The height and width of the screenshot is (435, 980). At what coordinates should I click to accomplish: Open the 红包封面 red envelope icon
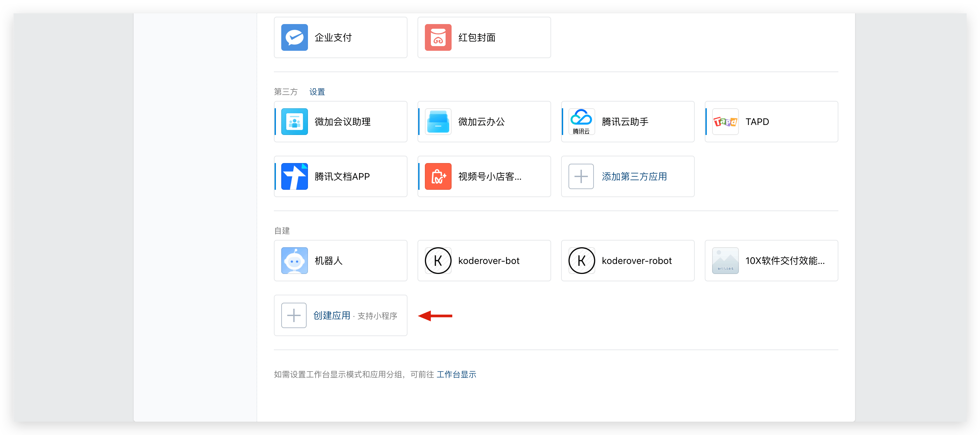[438, 37]
